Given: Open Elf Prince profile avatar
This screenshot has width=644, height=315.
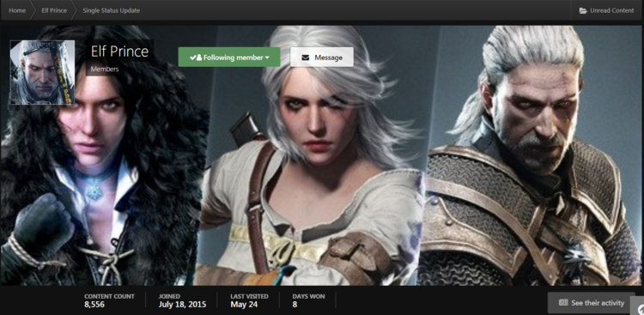Looking at the screenshot, I should [42, 72].
